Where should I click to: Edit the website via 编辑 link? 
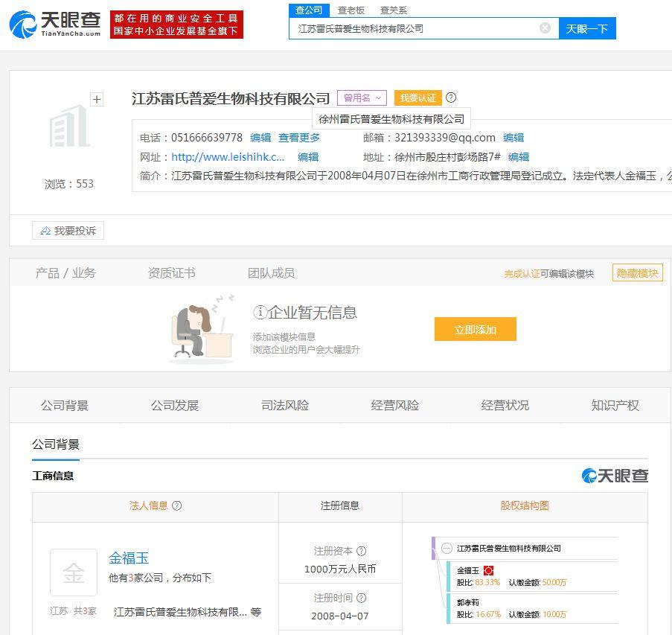coord(308,157)
